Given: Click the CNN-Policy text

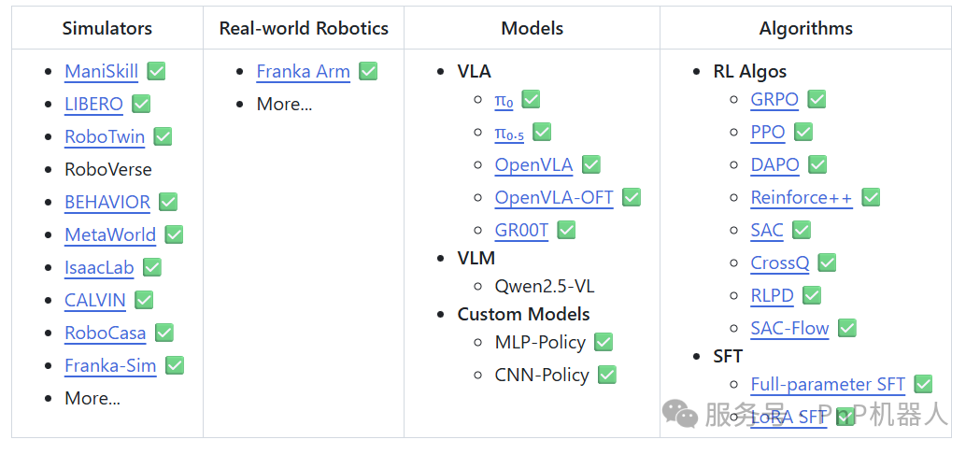Looking at the screenshot, I should pos(542,375).
